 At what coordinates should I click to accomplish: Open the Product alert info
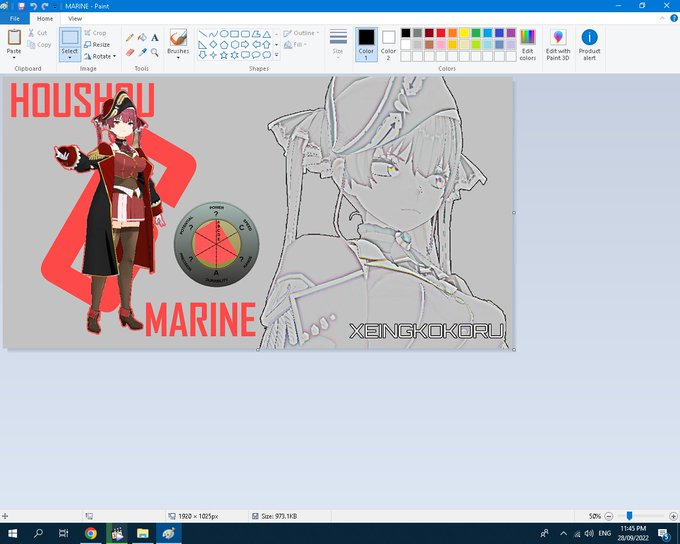589,45
